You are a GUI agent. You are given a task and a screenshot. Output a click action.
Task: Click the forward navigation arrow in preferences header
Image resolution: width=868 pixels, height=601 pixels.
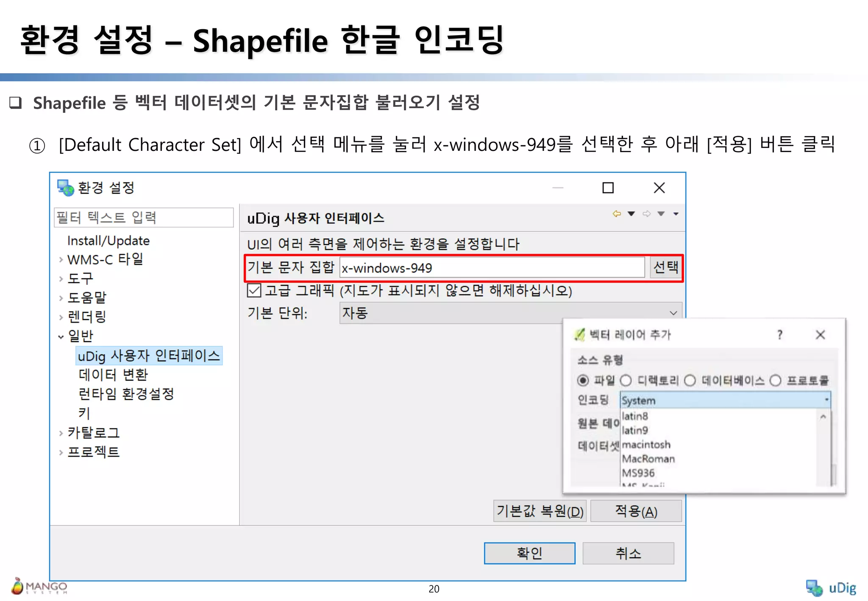pyautogui.click(x=646, y=214)
